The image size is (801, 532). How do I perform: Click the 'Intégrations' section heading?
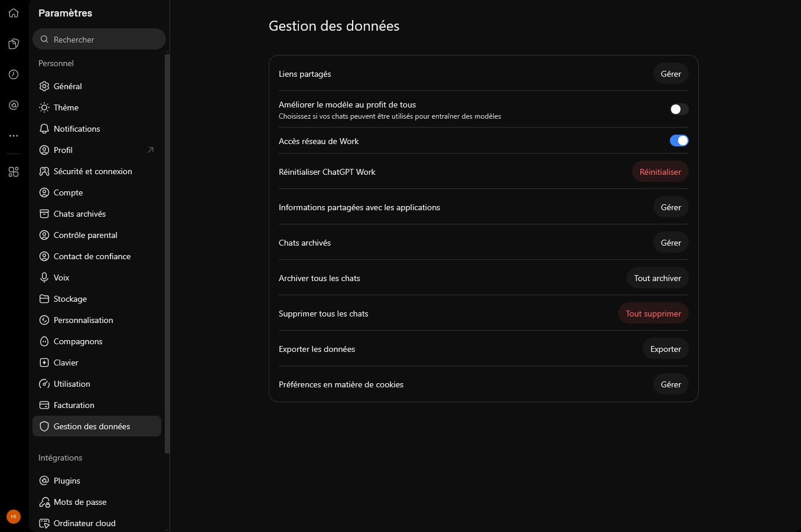60,458
